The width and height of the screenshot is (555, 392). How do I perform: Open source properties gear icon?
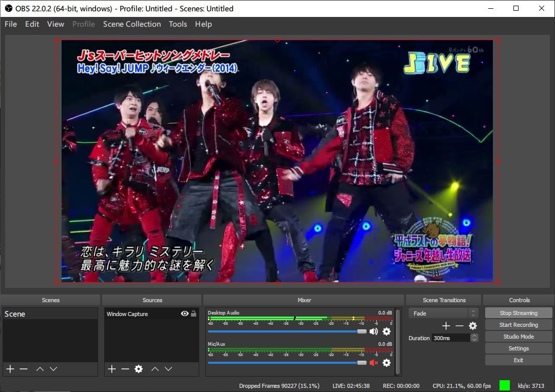(x=138, y=369)
